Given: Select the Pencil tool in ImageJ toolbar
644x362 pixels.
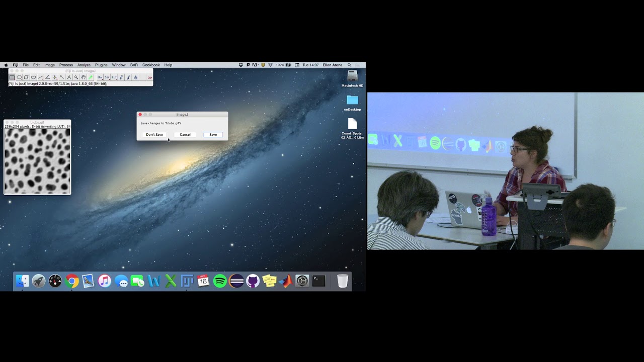Looking at the screenshot, I should [121, 77].
